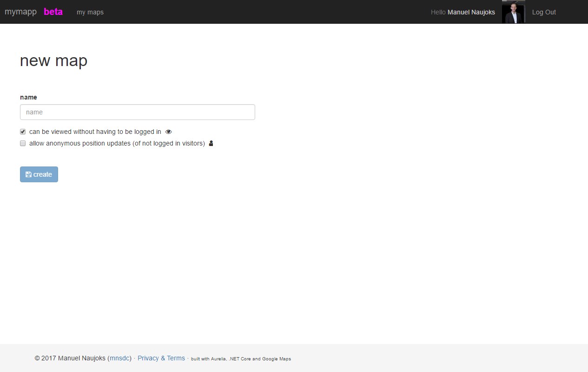Image resolution: width=588 pixels, height=372 pixels.
Task: Click the 'can be viewed without having' label text
Action: (95, 132)
